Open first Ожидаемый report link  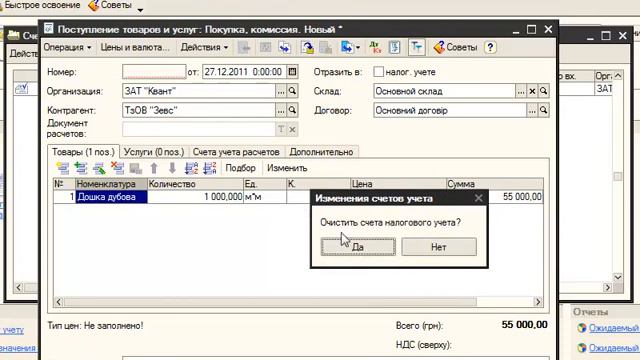point(614,328)
